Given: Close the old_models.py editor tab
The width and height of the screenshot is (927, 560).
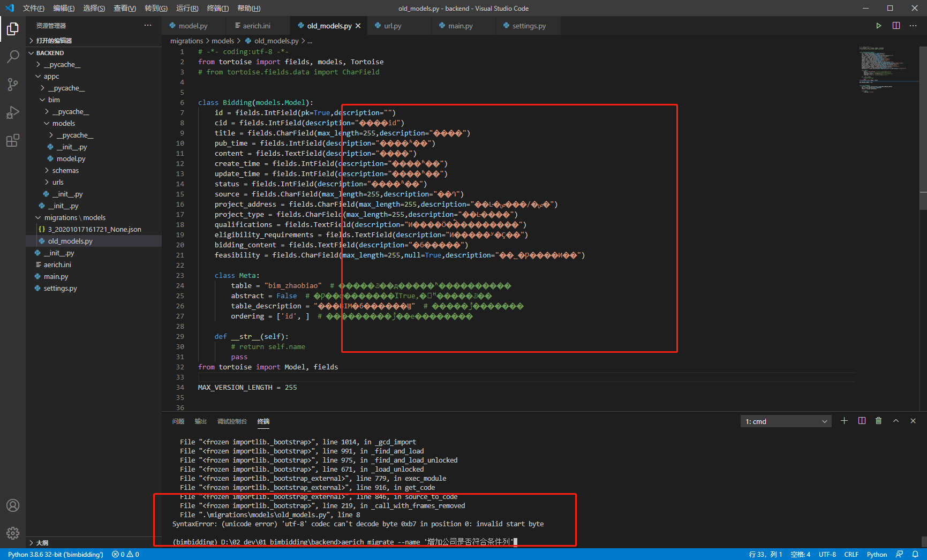Looking at the screenshot, I should point(358,26).
